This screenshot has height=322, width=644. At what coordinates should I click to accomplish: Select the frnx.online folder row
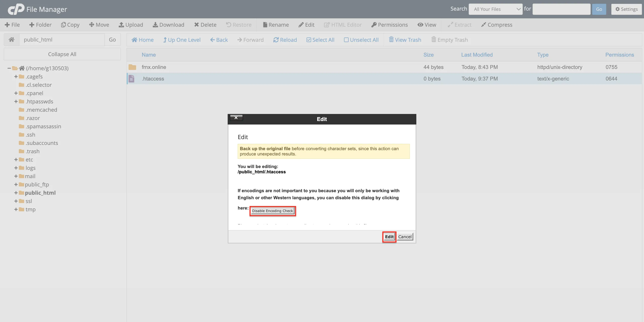(384, 67)
